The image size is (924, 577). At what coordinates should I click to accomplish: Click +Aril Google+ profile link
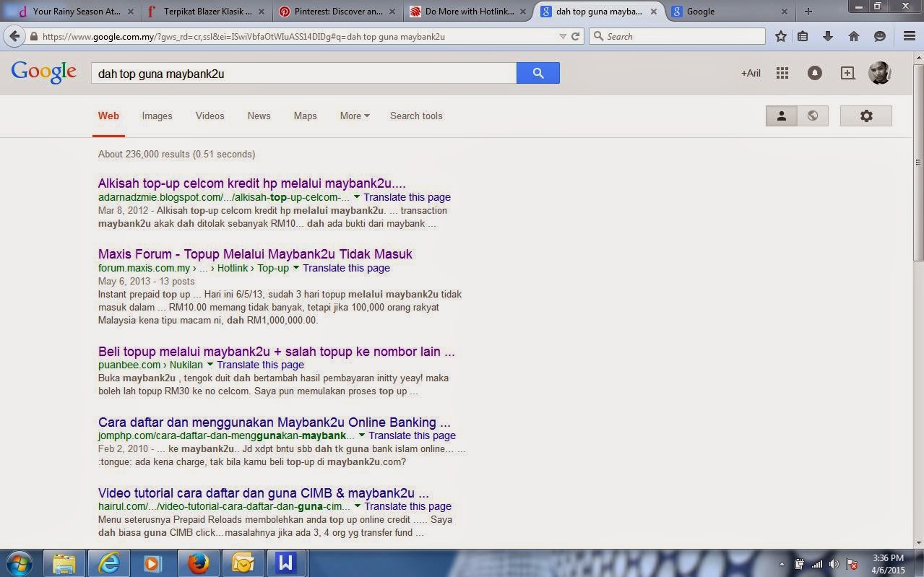tap(751, 73)
